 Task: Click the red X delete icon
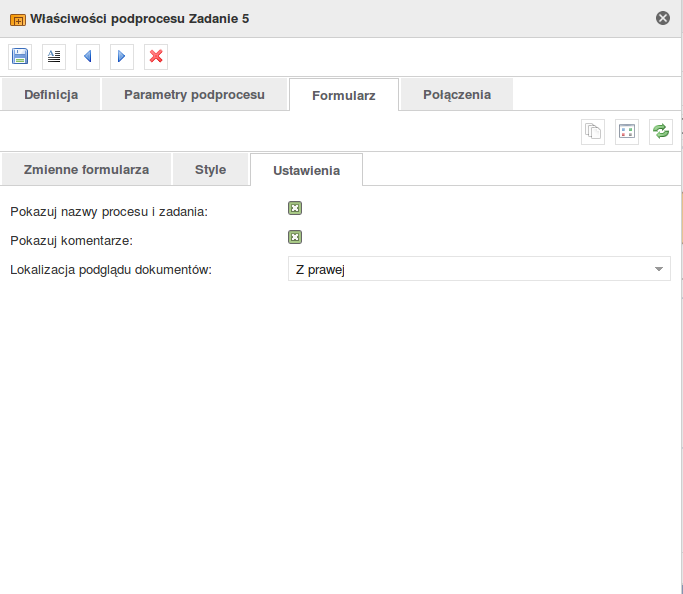click(156, 57)
